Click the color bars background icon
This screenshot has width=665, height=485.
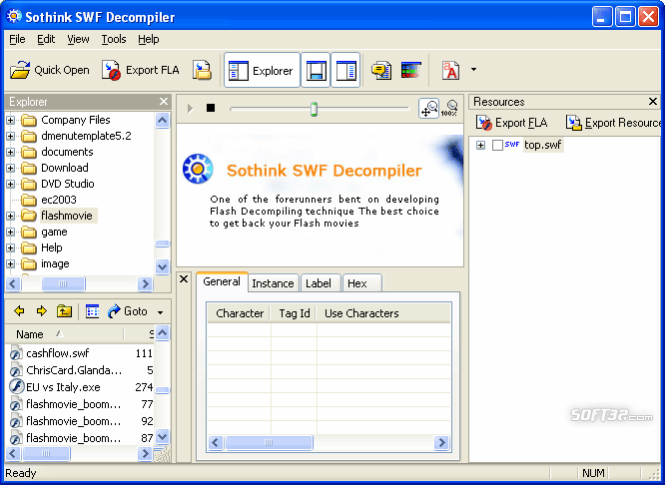pos(411,70)
